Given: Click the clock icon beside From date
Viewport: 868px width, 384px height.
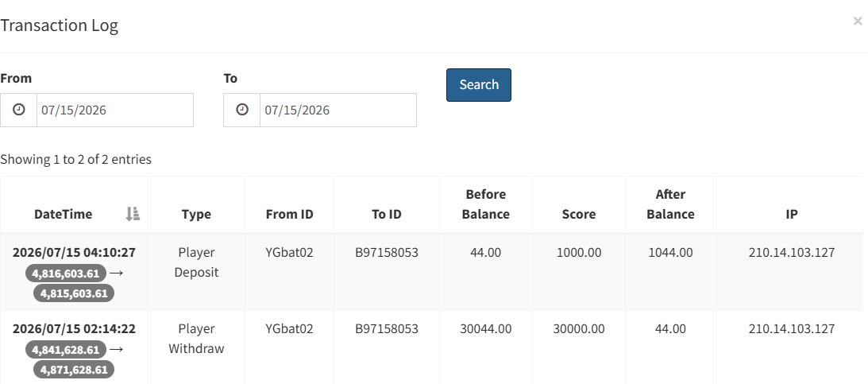Looking at the screenshot, I should click(x=19, y=110).
